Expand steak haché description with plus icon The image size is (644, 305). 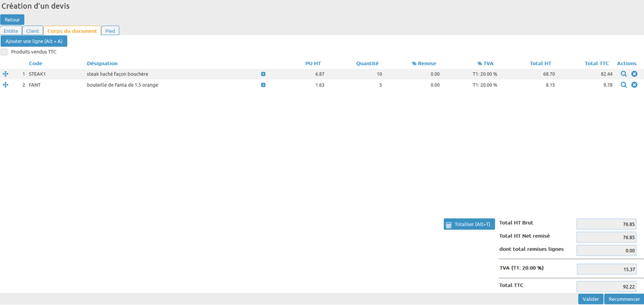(x=263, y=74)
